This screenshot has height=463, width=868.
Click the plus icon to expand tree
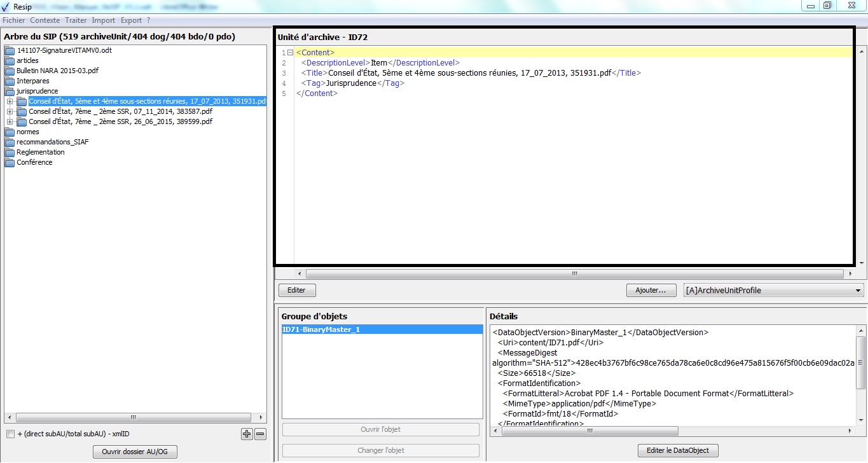click(247, 434)
